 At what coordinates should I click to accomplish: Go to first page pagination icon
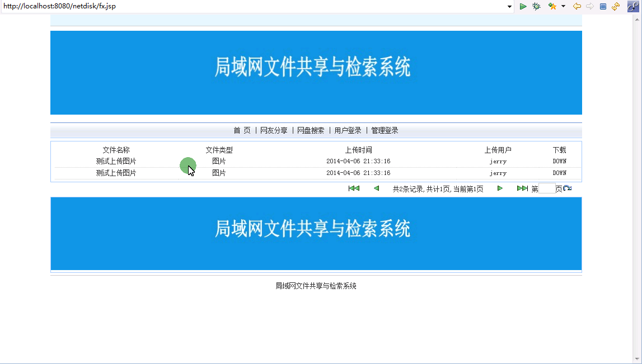[354, 188]
